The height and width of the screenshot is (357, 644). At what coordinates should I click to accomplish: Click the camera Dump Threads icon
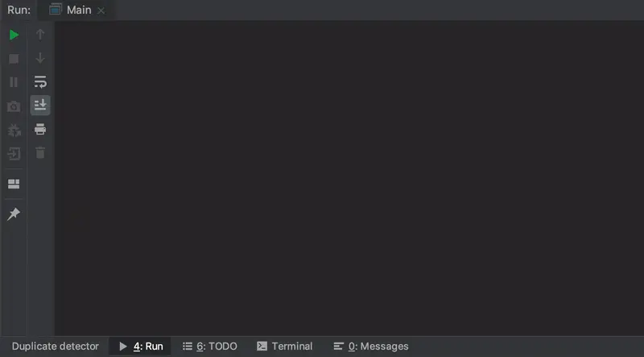(x=14, y=106)
